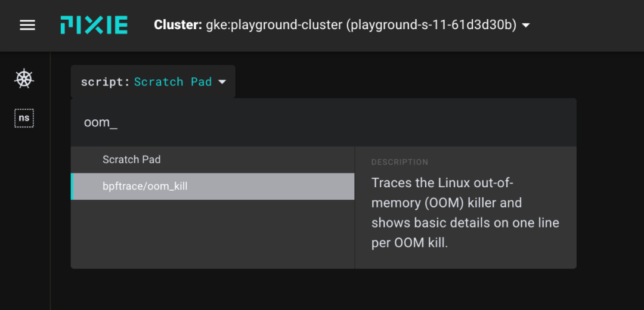
Task: Click the cyan Scratch Pad script name
Action: click(173, 82)
